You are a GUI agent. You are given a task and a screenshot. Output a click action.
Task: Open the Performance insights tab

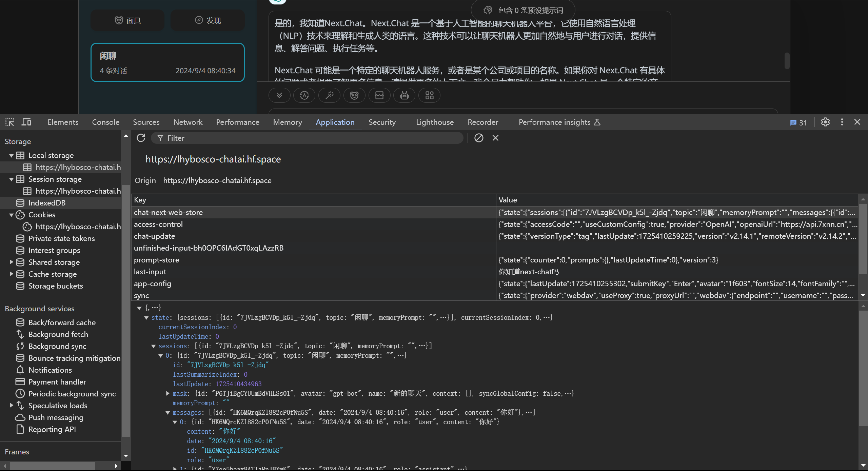click(x=559, y=122)
